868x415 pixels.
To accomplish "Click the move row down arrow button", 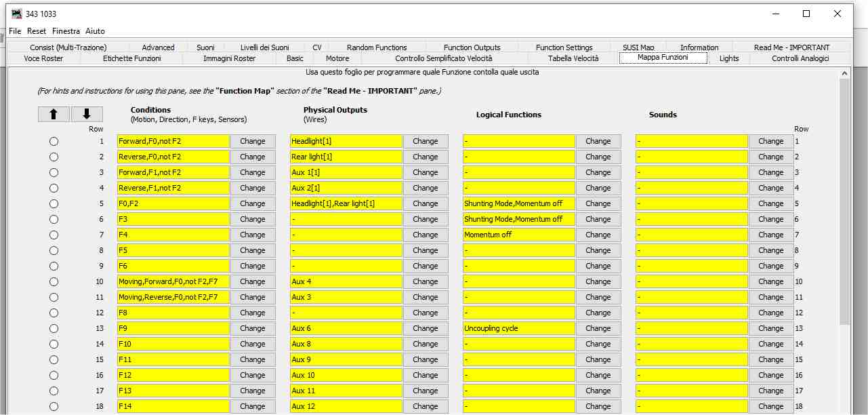I will point(87,114).
